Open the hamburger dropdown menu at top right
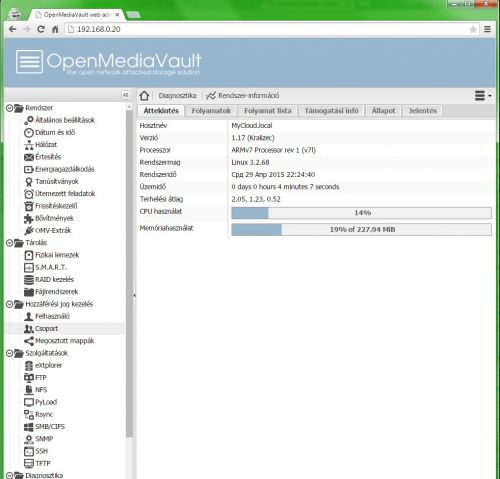 pos(483,96)
